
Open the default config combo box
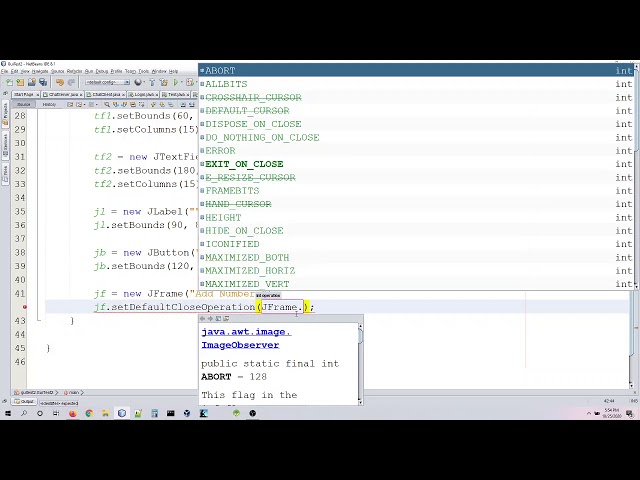click(107, 82)
